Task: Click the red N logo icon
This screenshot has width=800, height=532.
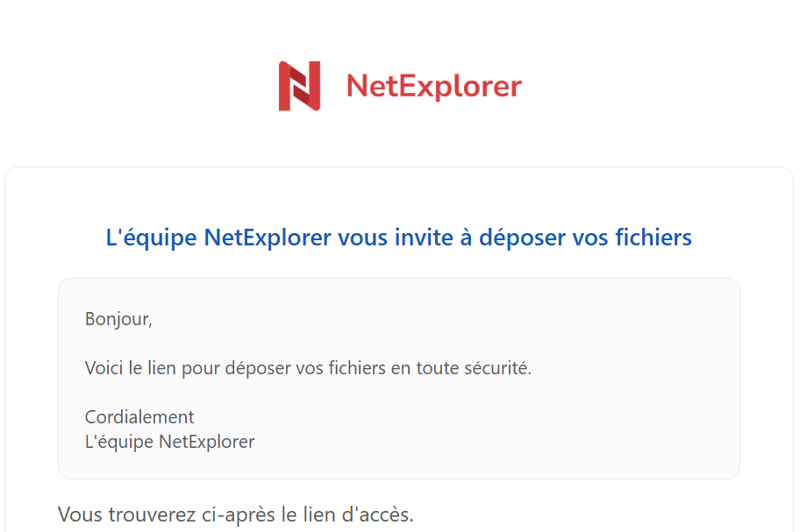Action: 299,86
